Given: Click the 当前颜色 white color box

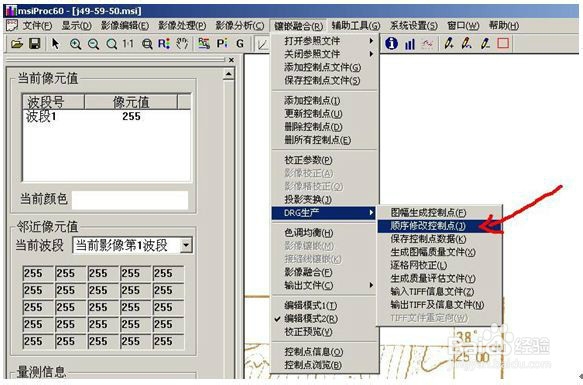Looking at the screenshot, I should click(130, 200).
